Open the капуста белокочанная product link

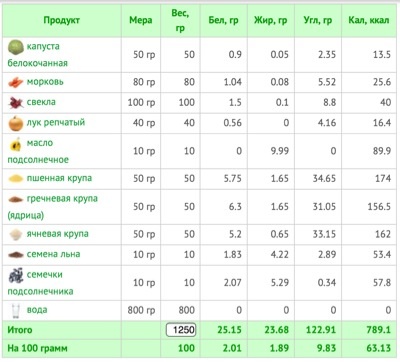coord(37,55)
